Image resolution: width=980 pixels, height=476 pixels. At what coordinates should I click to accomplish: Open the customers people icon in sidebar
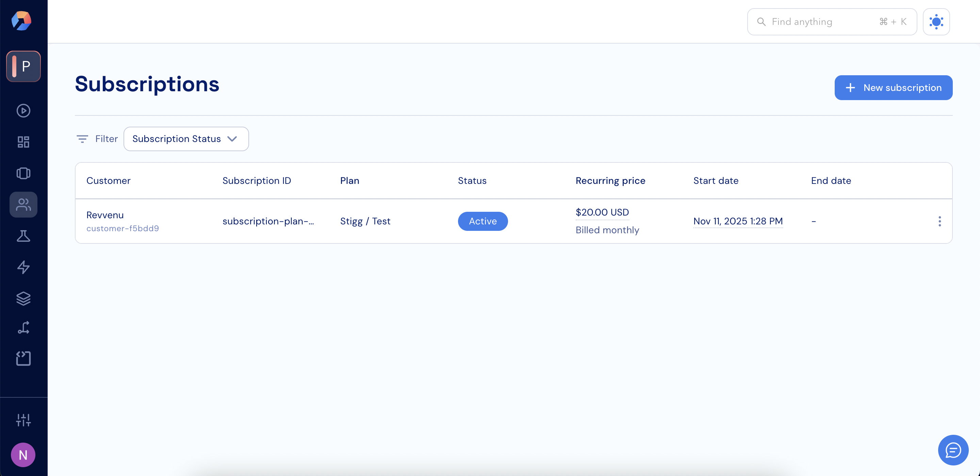(23, 205)
